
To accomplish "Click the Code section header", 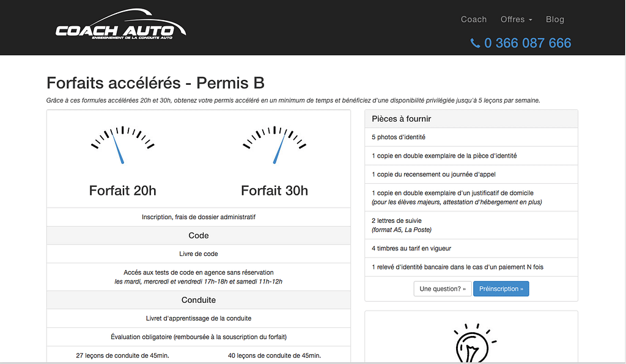I will pos(199,235).
